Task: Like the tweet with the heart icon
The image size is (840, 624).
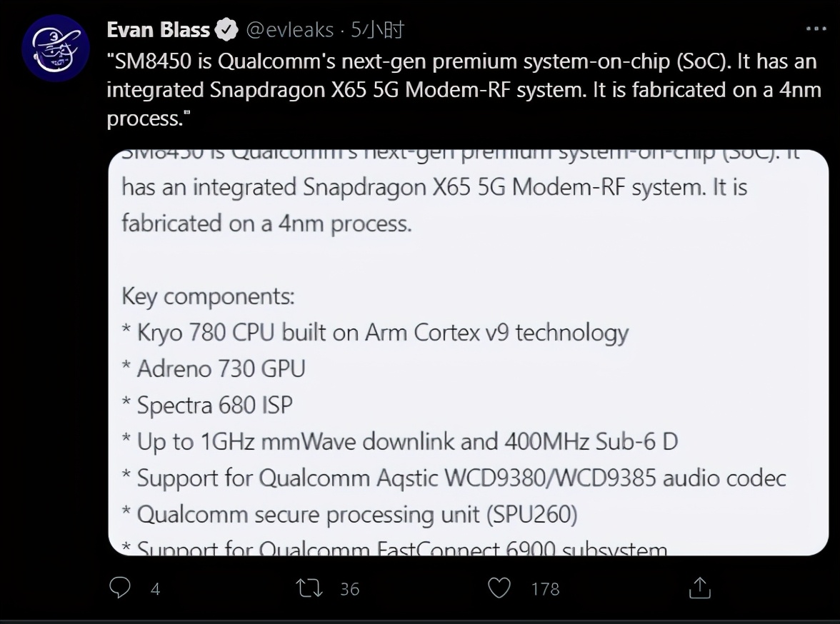Action: point(499,588)
